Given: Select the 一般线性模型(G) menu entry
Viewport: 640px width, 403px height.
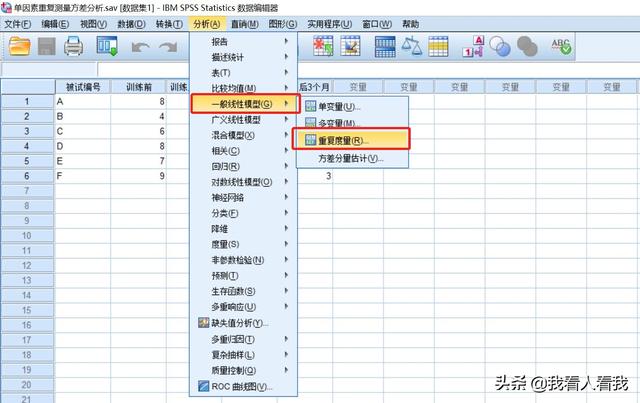Looking at the screenshot, I should point(245,104).
